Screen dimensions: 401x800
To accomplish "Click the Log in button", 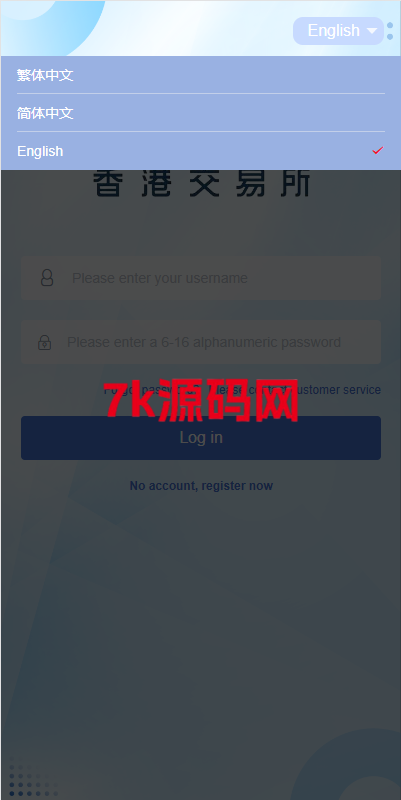I will tap(201, 438).
